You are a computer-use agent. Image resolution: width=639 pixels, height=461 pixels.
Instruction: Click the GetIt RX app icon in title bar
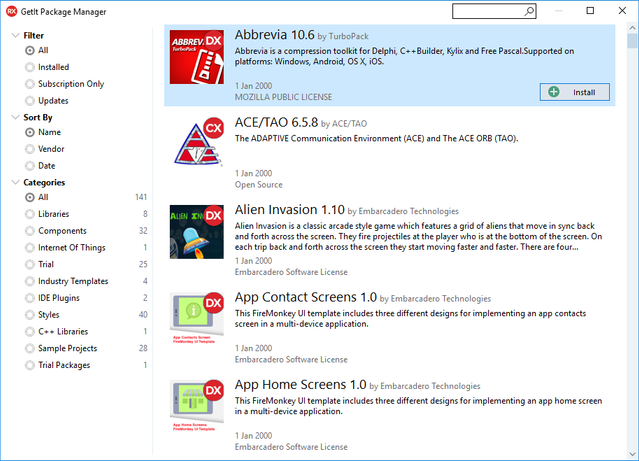12,11
